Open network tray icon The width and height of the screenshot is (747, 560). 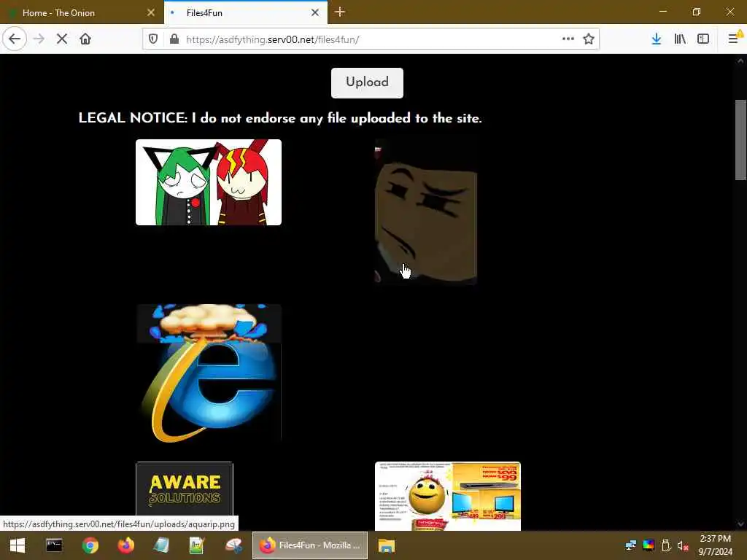631,545
